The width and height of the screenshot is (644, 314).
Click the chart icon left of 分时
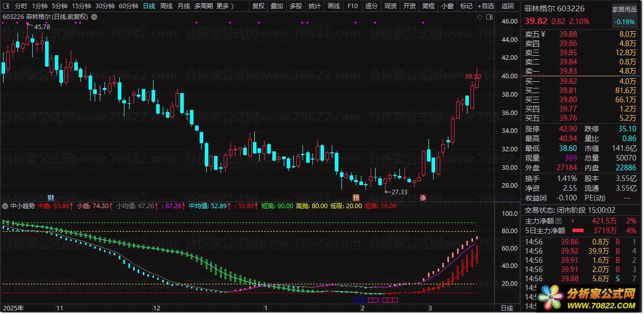tap(6, 6)
